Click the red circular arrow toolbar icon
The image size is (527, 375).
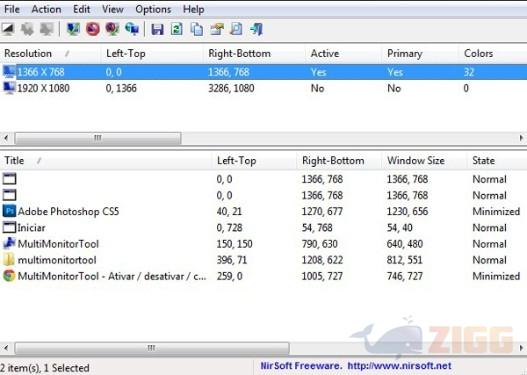pos(93,29)
